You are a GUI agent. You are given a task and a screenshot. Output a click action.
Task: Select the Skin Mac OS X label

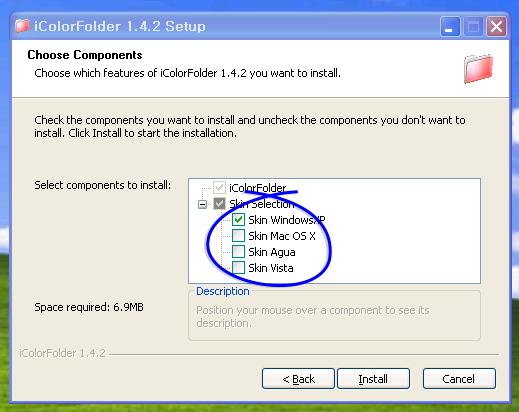click(x=282, y=236)
